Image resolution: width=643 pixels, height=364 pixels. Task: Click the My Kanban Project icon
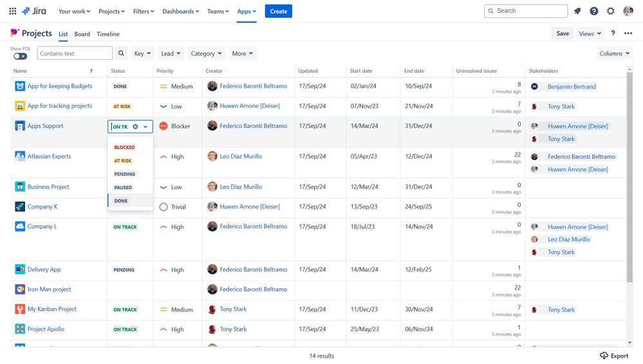tap(20, 309)
